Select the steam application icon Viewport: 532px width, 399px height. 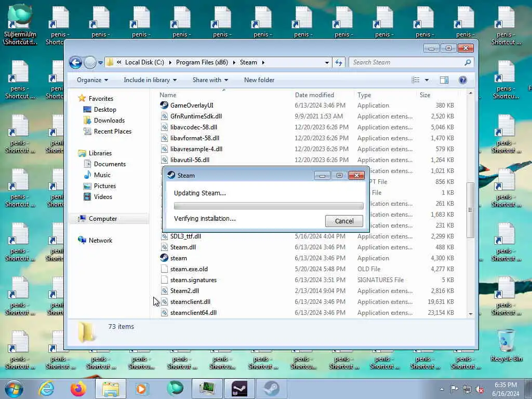(x=164, y=258)
